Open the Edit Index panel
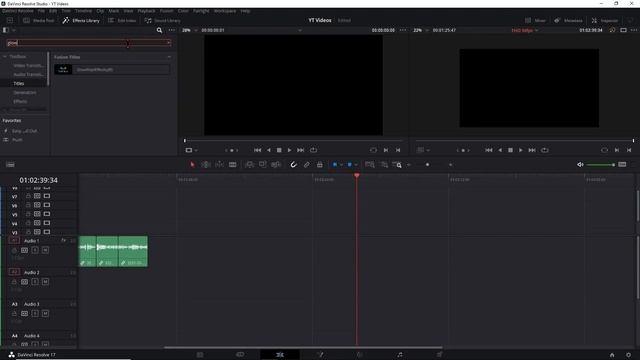The width and height of the screenshot is (640, 360). point(122,20)
